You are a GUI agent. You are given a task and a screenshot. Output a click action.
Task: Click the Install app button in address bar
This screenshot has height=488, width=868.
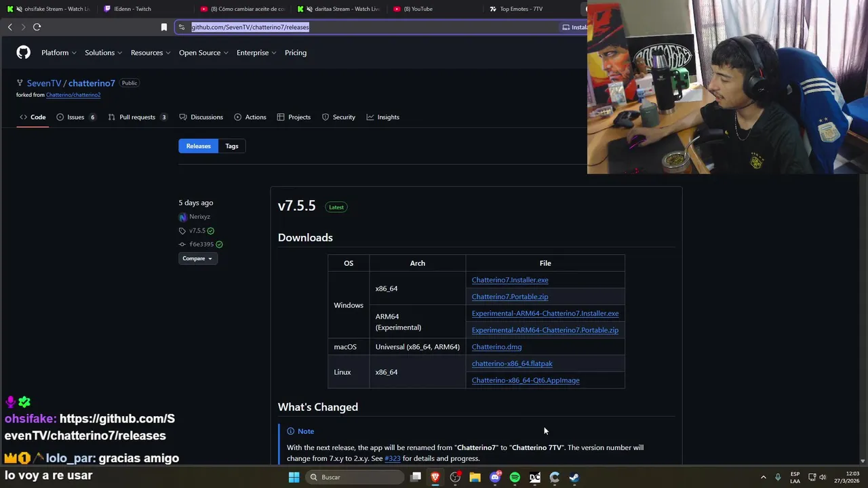coord(574,27)
